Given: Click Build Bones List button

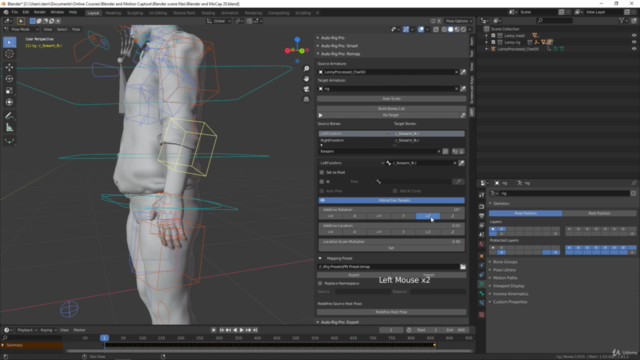Looking at the screenshot, I should (391, 109).
